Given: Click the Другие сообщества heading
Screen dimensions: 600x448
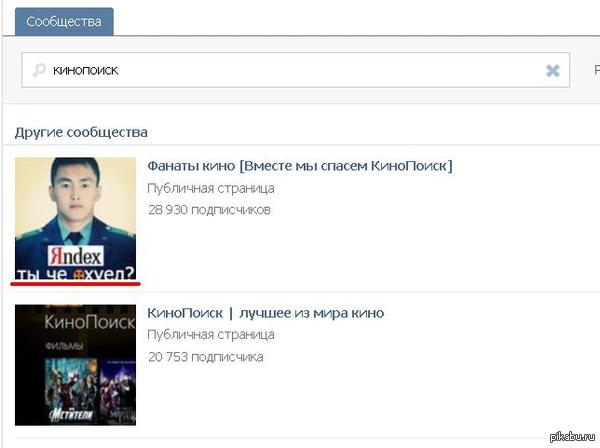Looking at the screenshot, I should 81,132.
